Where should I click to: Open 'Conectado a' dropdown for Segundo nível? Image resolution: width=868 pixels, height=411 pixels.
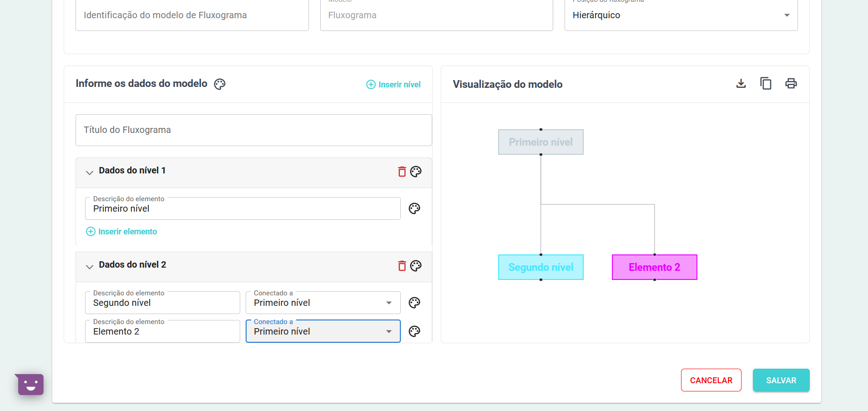click(323, 303)
